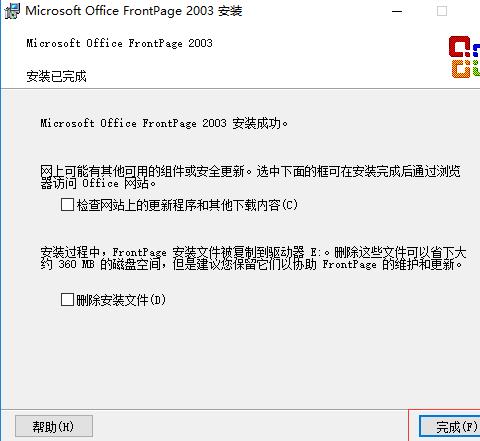Tick the empty box for 删除安装文件(D)
480x441 pixels.
(67, 299)
